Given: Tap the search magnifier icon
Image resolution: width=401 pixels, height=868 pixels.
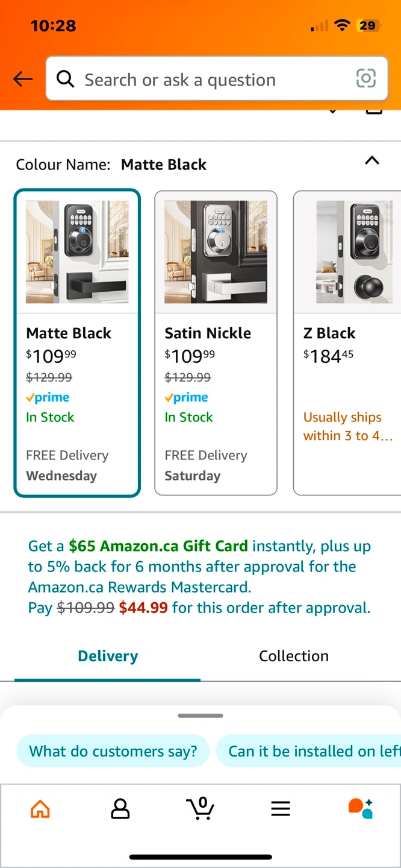Looking at the screenshot, I should point(65,79).
